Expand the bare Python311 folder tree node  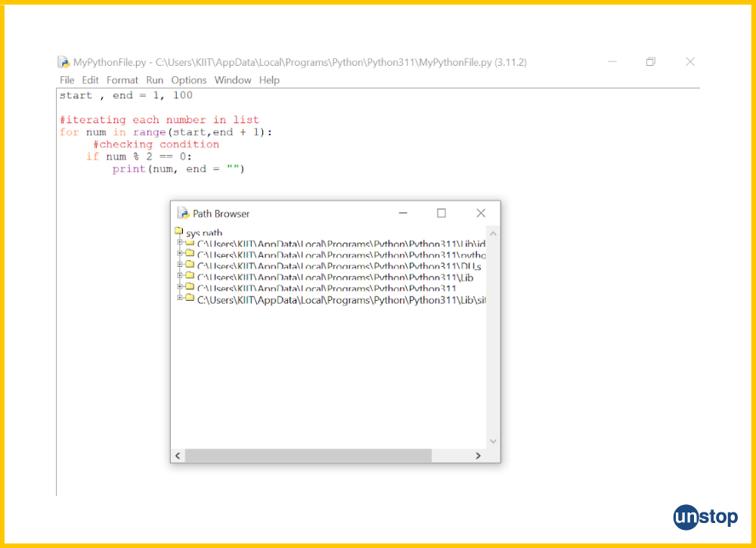point(179,286)
